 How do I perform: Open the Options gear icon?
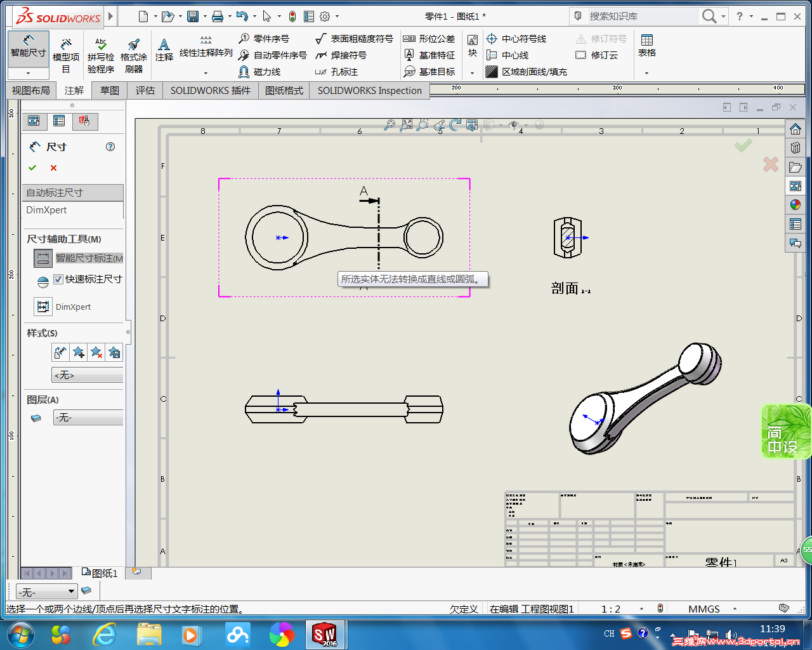click(x=325, y=17)
